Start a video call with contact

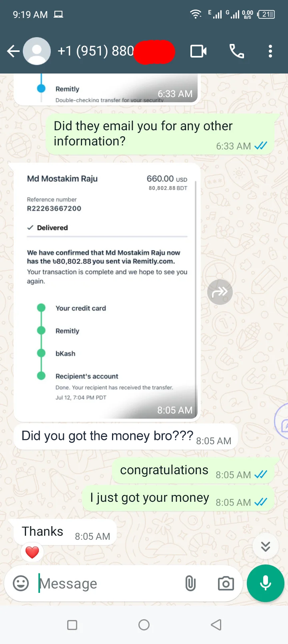point(198,51)
